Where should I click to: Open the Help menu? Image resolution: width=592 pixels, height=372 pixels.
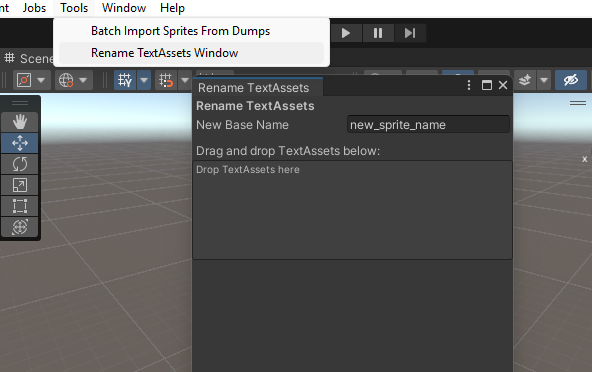172,8
